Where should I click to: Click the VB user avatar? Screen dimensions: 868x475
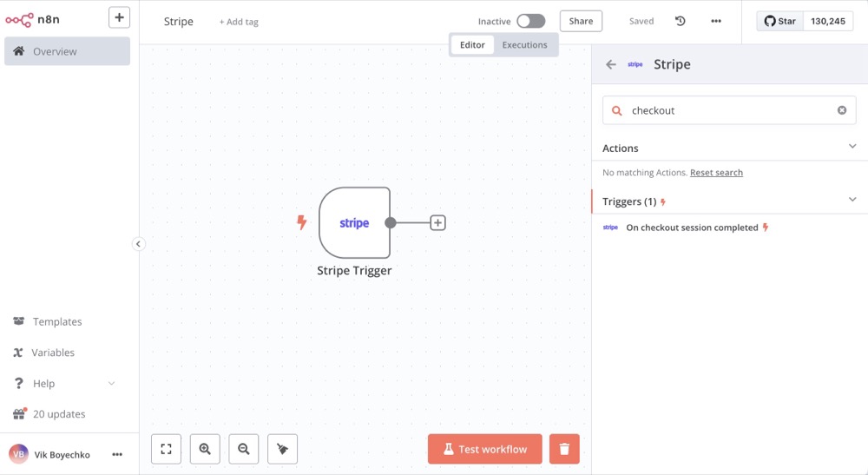point(18,454)
